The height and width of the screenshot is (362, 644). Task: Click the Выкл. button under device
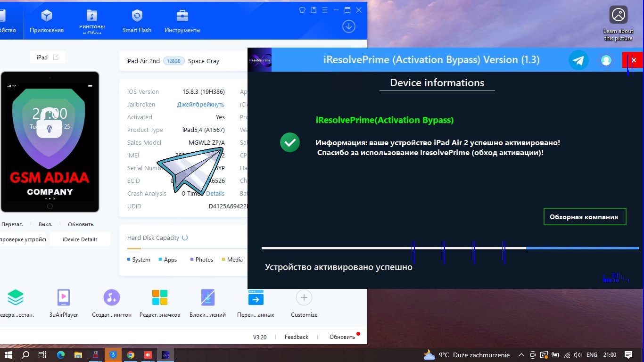[45, 224]
